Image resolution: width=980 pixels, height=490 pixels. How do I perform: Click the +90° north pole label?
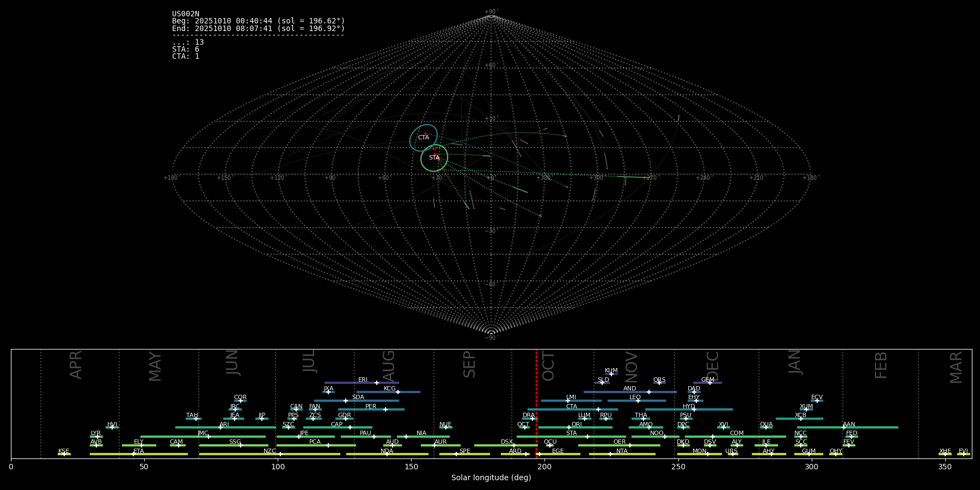[491, 12]
